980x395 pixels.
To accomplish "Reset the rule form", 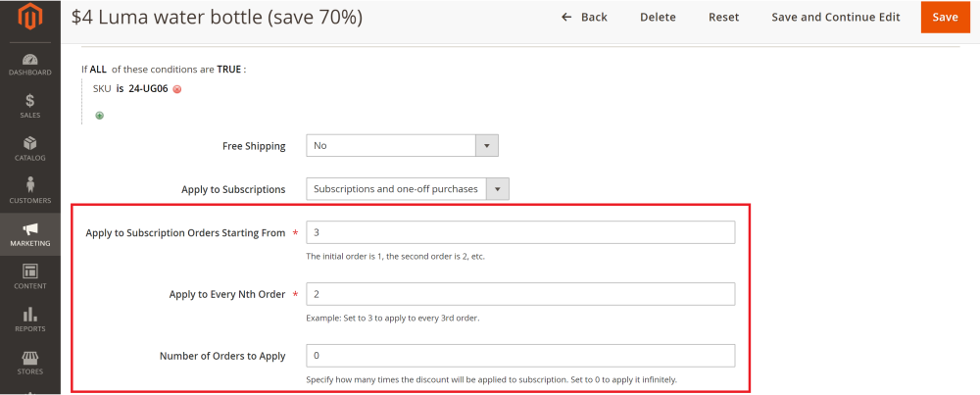I will tap(724, 18).
